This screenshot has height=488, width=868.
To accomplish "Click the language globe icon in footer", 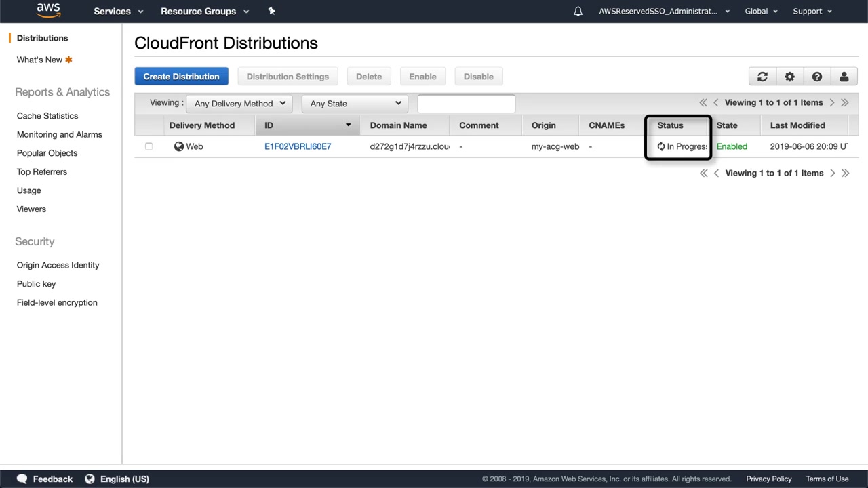I will 90,479.
